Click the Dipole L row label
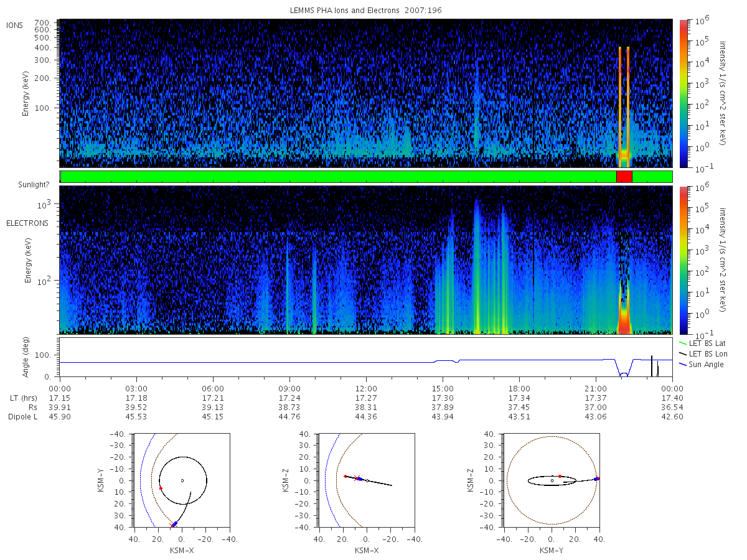747x560 pixels. point(23,417)
